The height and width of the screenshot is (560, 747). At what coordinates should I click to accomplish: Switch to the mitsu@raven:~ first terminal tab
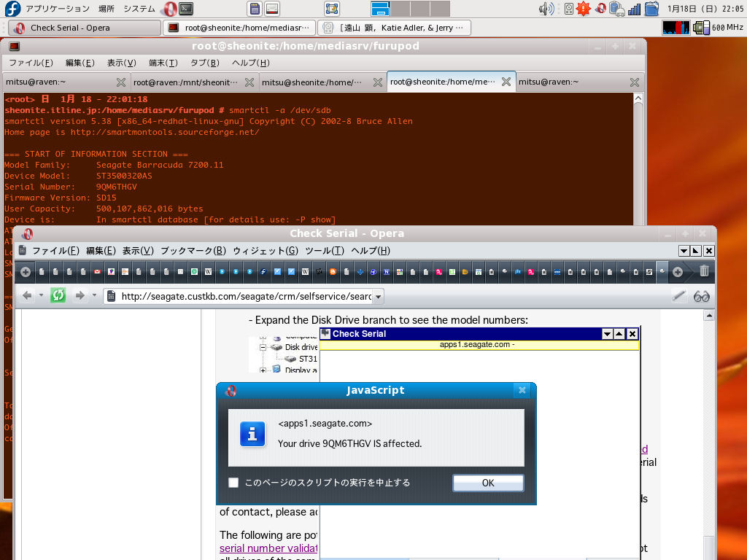36,82
